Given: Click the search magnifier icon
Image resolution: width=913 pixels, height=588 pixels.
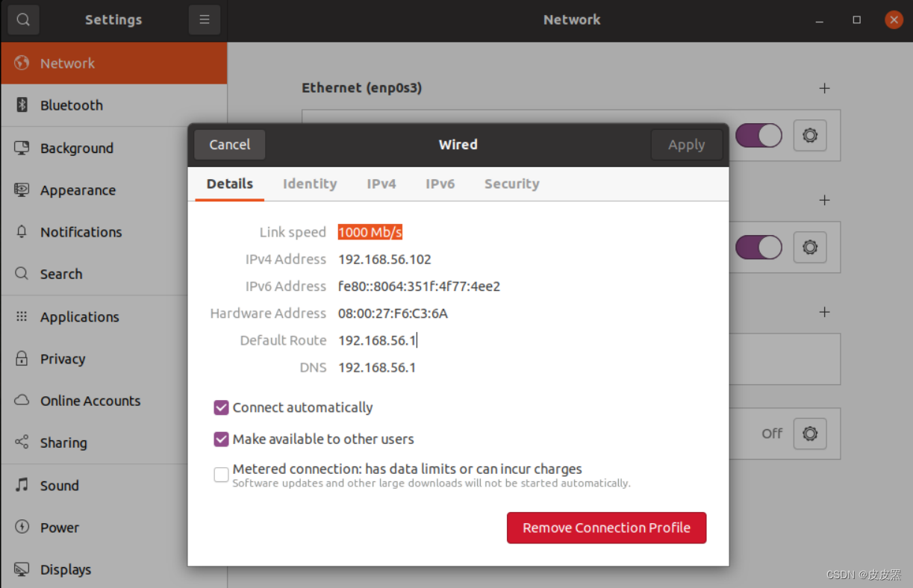Looking at the screenshot, I should (x=23, y=19).
